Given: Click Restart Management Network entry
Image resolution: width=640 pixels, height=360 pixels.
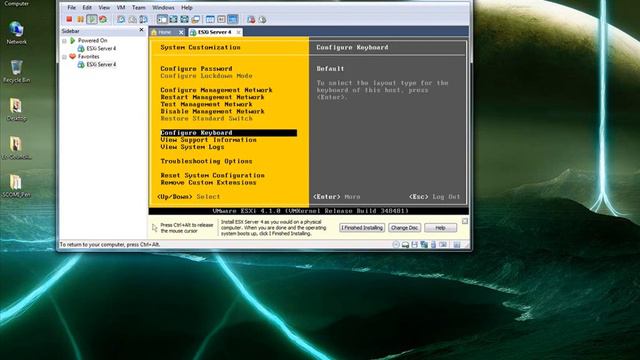Looking at the screenshot, I should point(212,97).
